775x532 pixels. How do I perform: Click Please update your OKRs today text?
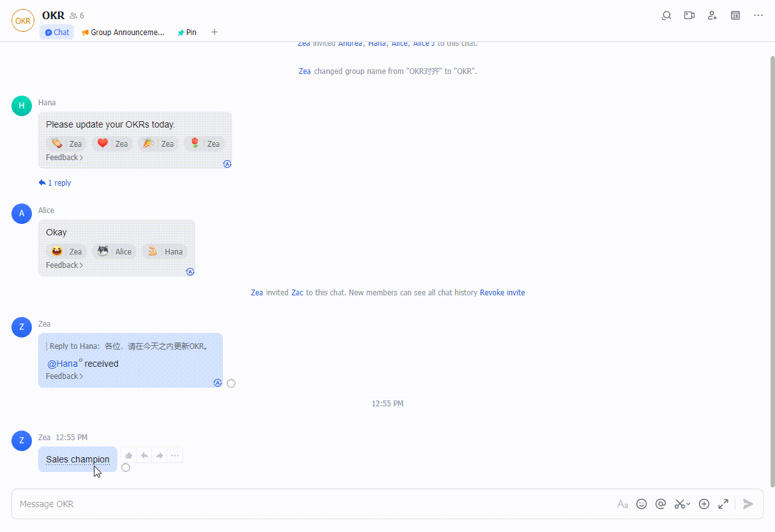110,124
